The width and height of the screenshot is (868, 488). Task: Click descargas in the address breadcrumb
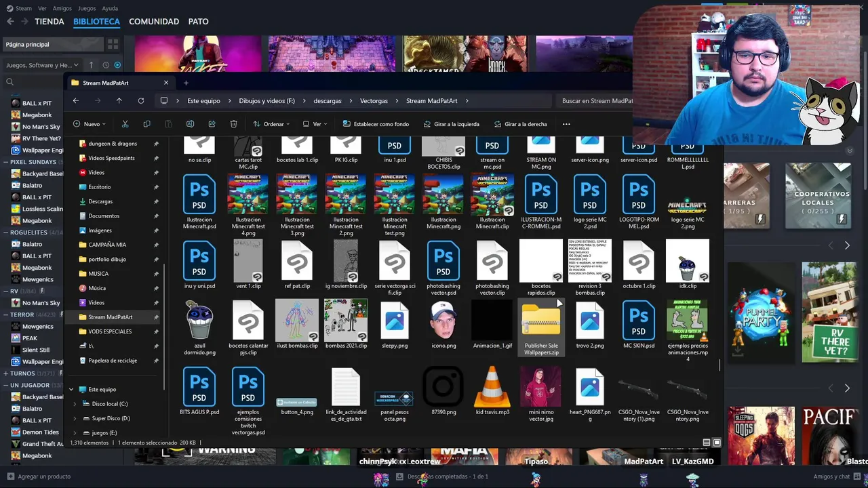coord(328,100)
